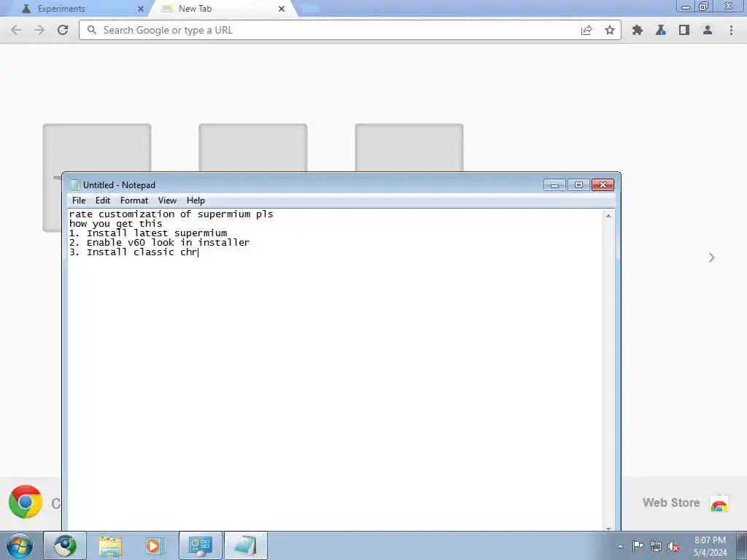Click the browser back arrow
Screen dimensions: 747x560
16,30
